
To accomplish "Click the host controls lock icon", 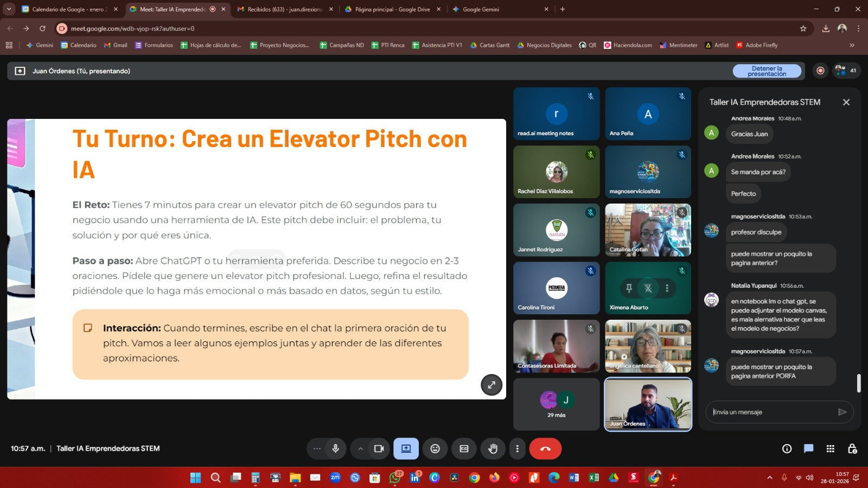I will coord(852,448).
